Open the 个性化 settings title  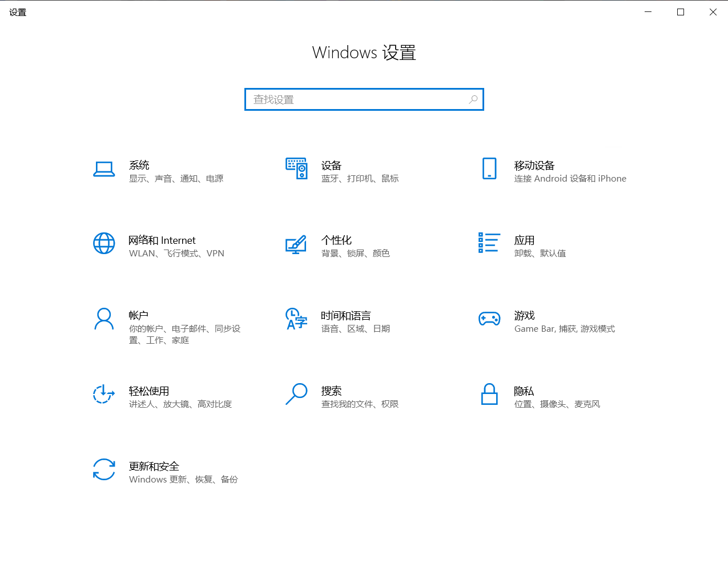[336, 240]
